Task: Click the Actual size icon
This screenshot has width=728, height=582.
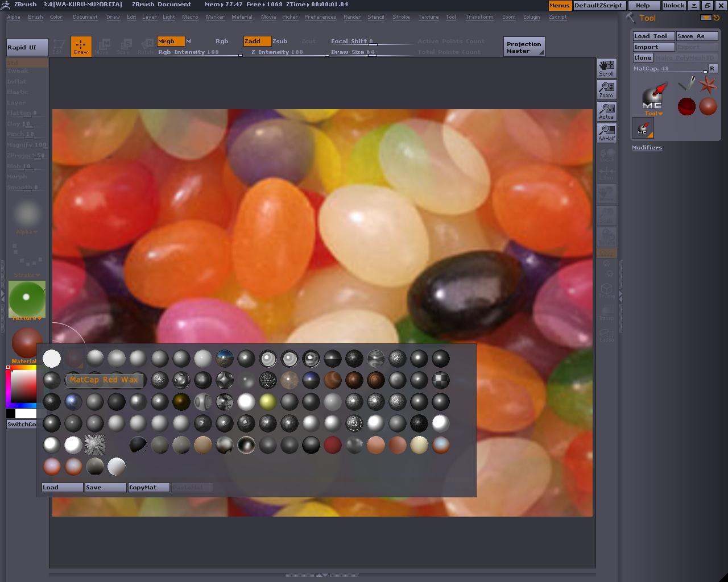Action: [x=607, y=111]
